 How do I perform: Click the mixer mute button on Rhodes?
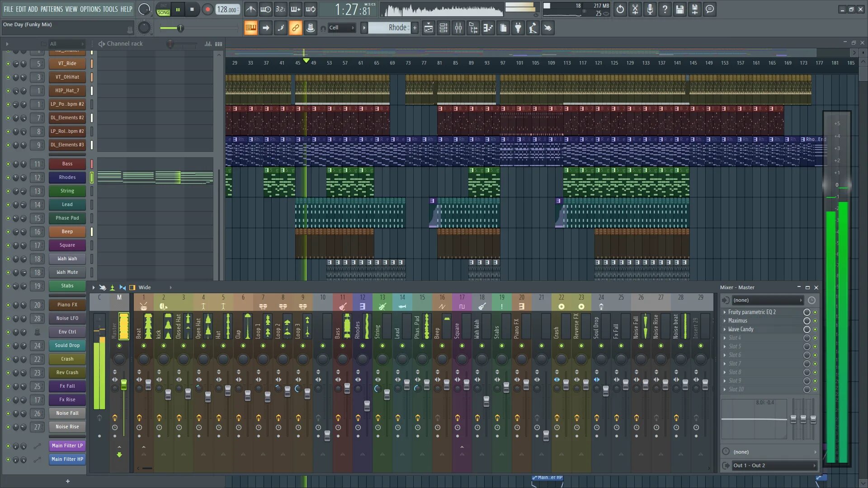363,346
